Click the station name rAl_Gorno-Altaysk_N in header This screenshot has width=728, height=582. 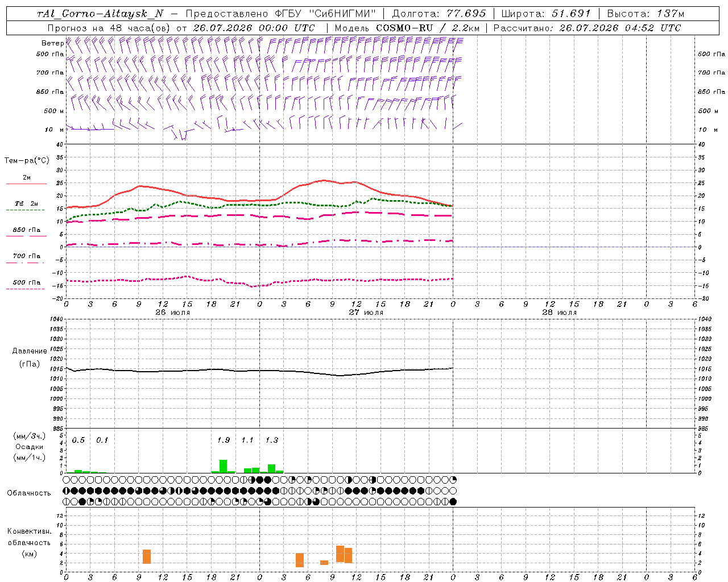[x=100, y=14]
